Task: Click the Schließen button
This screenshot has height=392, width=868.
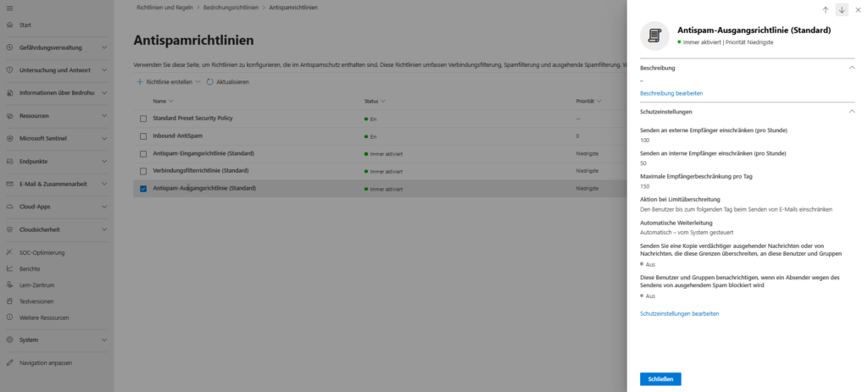Action: [x=659, y=379]
